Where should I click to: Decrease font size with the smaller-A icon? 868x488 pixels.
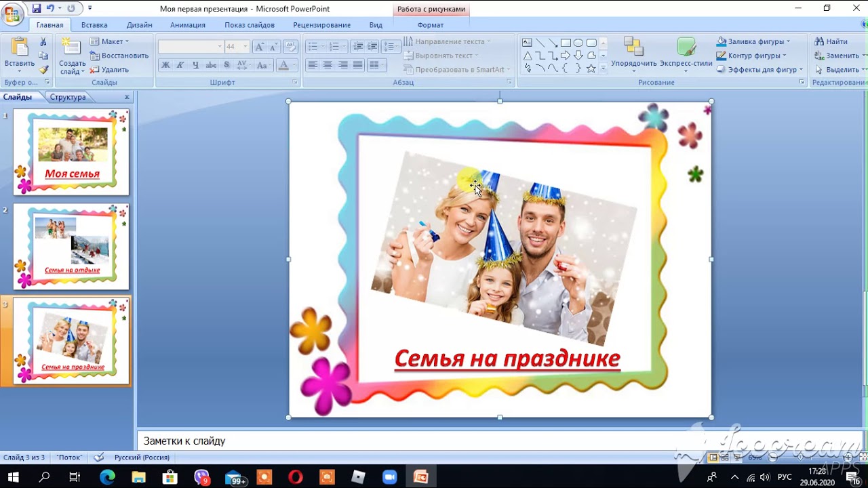click(273, 47)
